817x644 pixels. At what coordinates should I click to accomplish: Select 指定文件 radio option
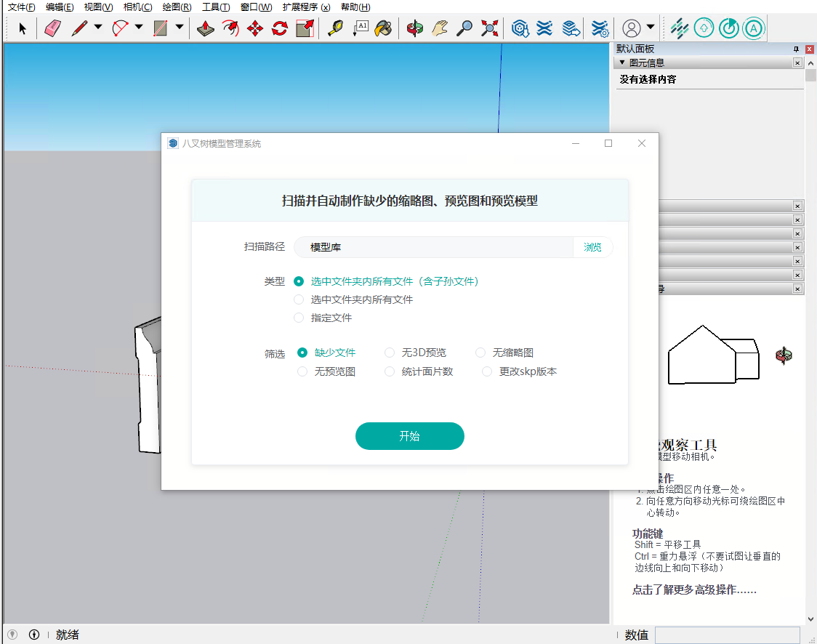[299, 318]
